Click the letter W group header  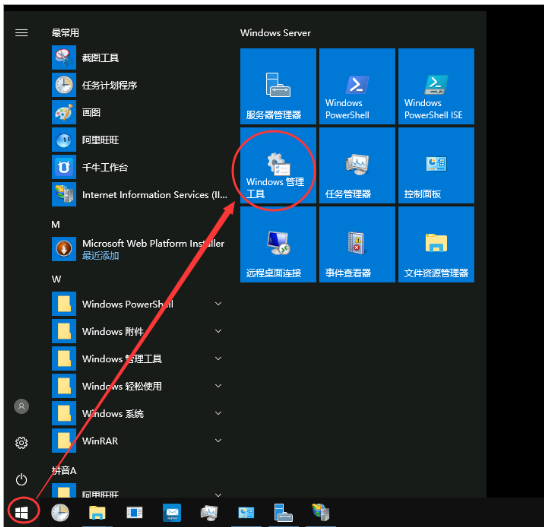[x=56, y=279]
